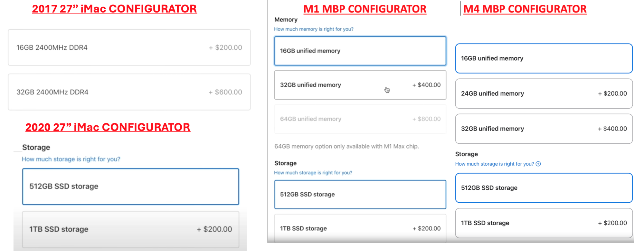Screen dimensions: 644x251
Task: Click the plus circle icon beside M4 storage link
Action: (x=538, y=164)
